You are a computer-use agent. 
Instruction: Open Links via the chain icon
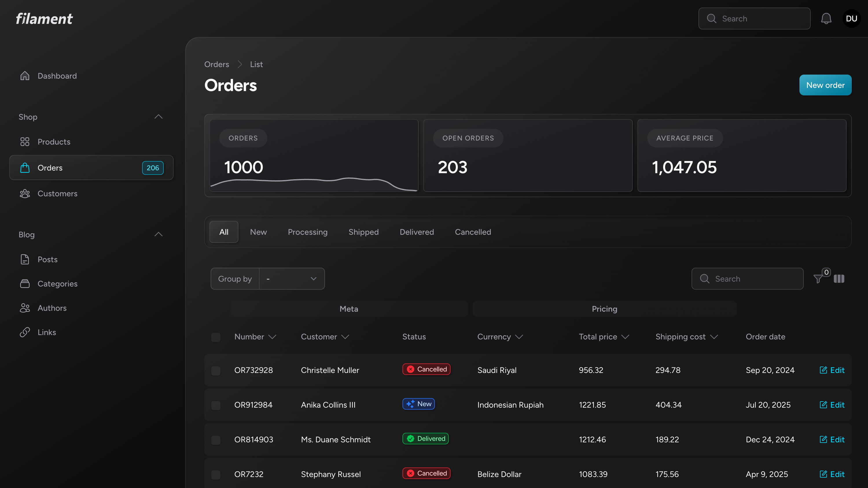[25, 332]
